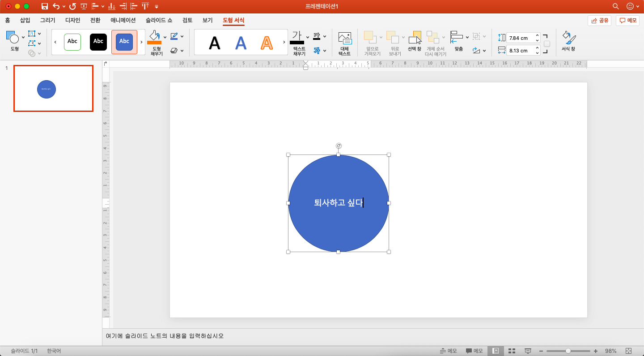
Task: Open the customize quick access toolbar menu
Action: 156,7
